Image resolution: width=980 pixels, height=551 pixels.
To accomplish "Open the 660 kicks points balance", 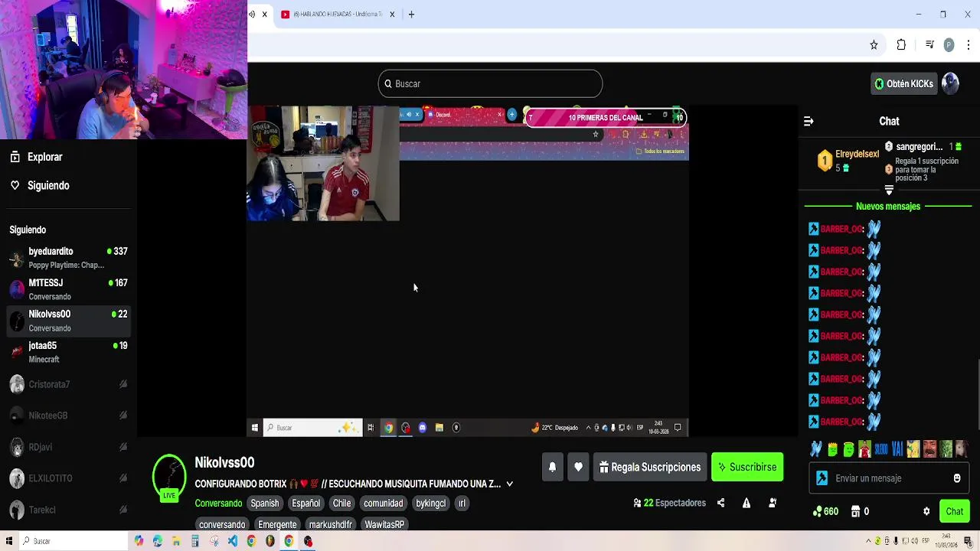I will coord(825,511).
